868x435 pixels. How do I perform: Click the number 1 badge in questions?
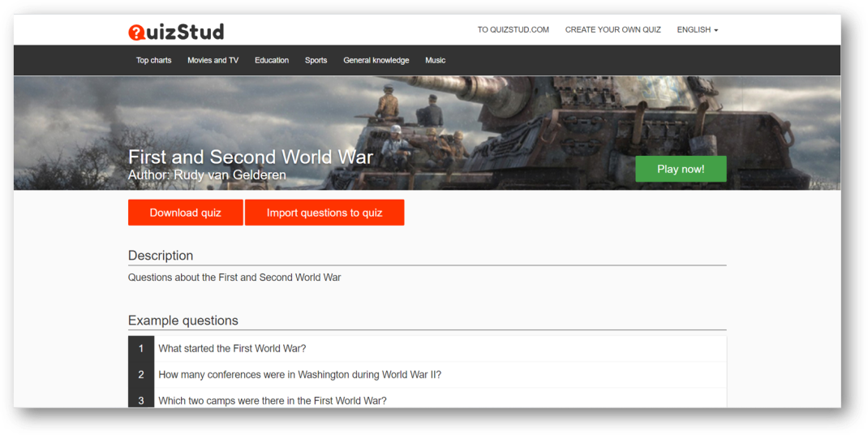[x=141, y=349]
